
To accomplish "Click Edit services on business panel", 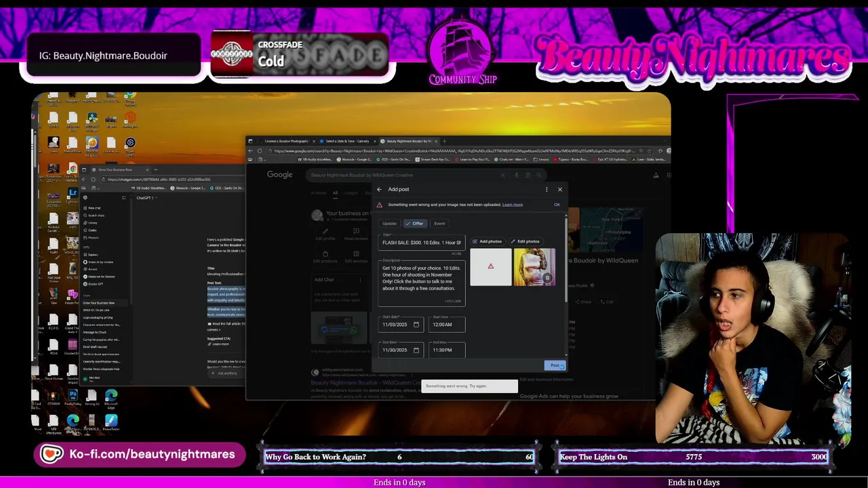I will (356, 257).
